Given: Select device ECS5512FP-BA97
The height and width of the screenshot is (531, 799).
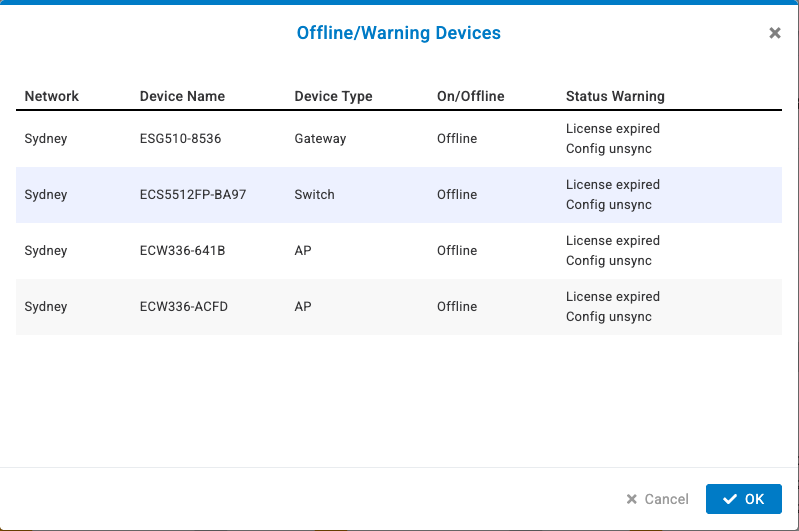Looking at the screenshot, I should pos(192,195).
